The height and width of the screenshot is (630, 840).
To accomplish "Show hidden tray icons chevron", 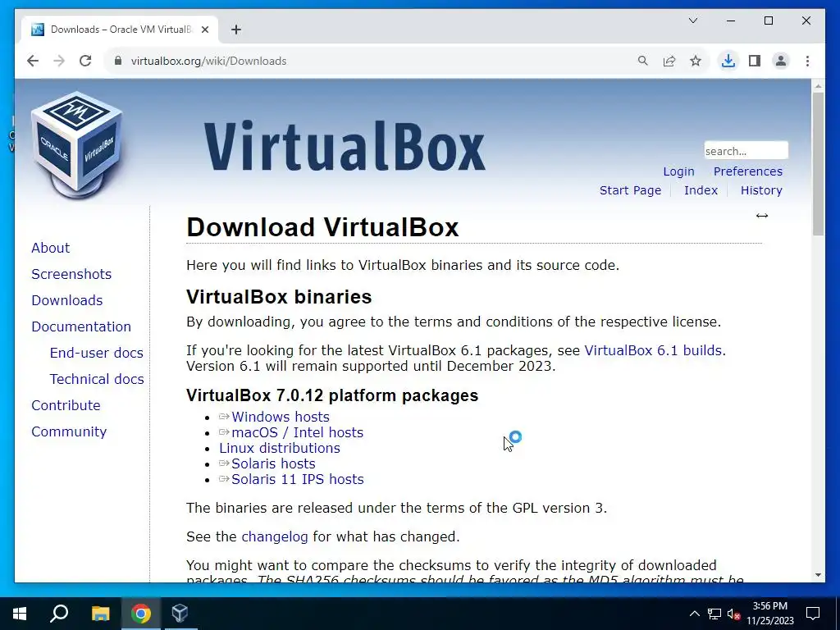I will point(694,614).
